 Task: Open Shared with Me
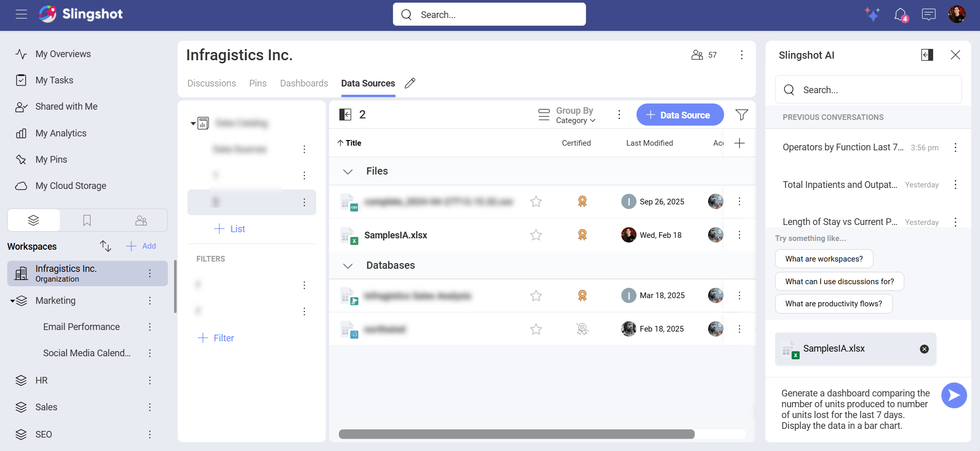coord(66,107)
